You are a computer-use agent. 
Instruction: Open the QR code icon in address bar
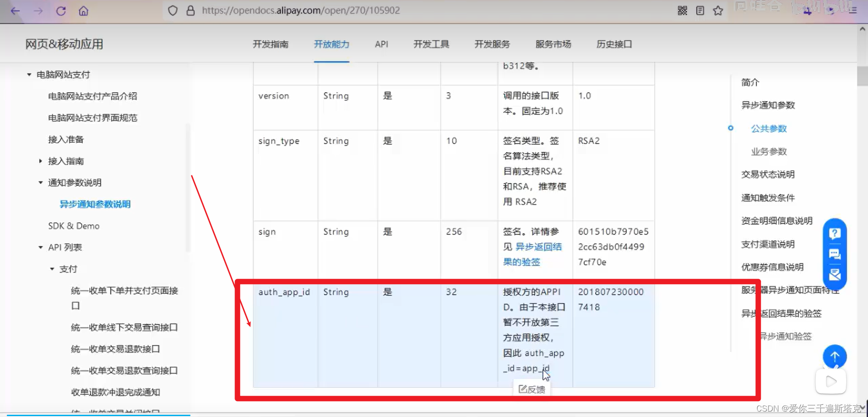click(683, 10)
